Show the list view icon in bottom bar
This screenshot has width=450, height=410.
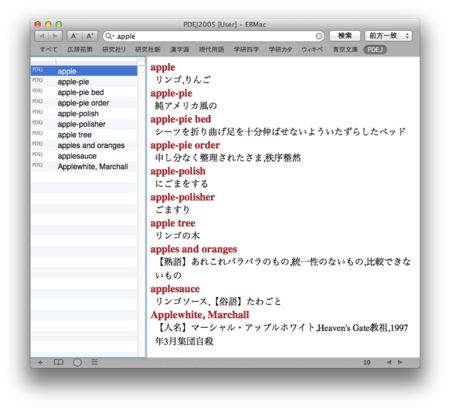(95, 362)
